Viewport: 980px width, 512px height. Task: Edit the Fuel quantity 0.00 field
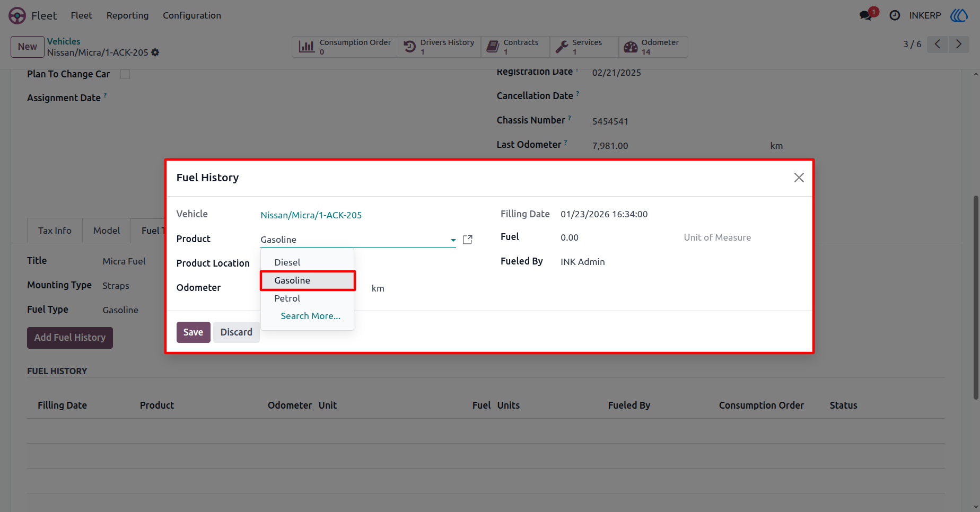pyautogui.click(x=570, y=237)
